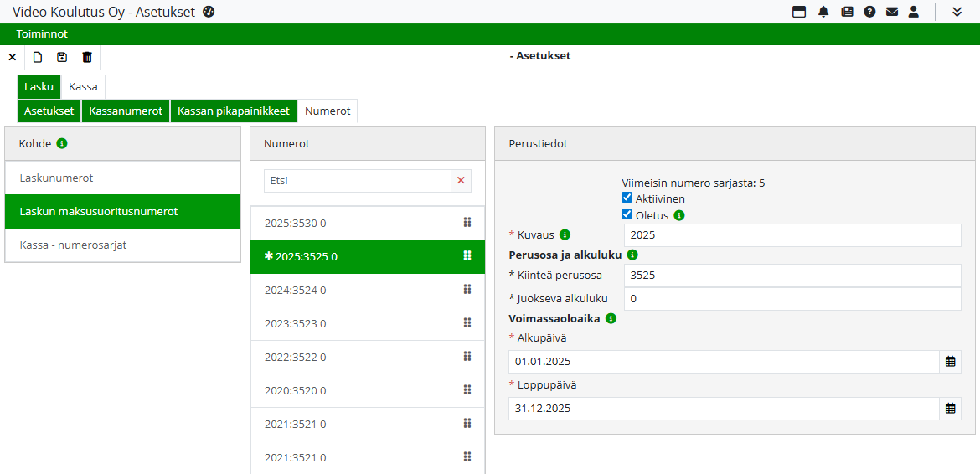The width and height of the screenshot is (980, 474).
Task: Click the Kiinteä perusosa input field
Action: pyautogui.click(x=792, y=275)
